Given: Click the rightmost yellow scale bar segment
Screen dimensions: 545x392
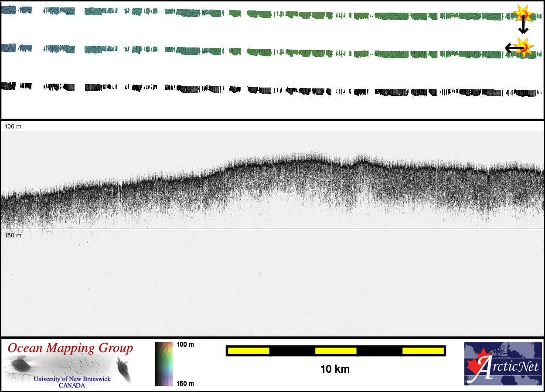Looking at the screenshot, I should point(422,351).
